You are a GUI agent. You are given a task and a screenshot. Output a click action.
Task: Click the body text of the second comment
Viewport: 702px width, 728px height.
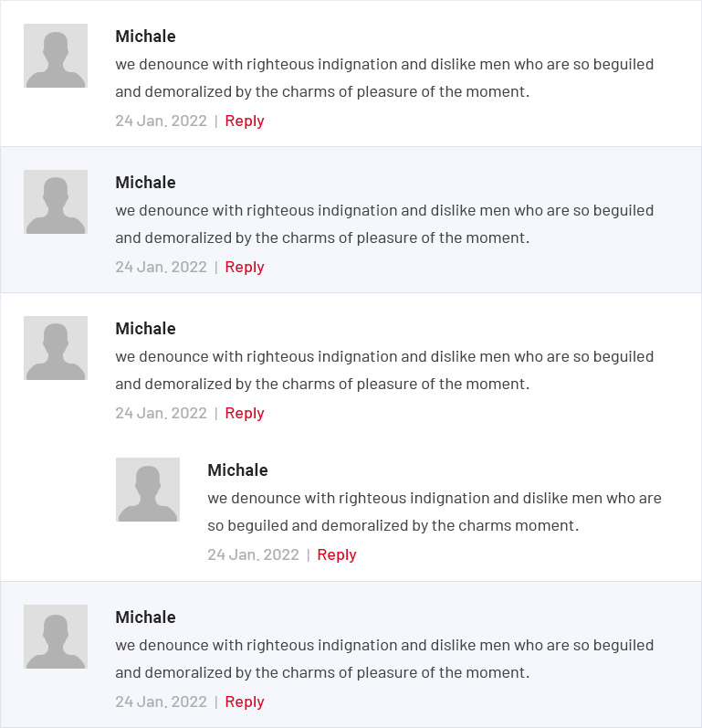click(x=384, y=224)
